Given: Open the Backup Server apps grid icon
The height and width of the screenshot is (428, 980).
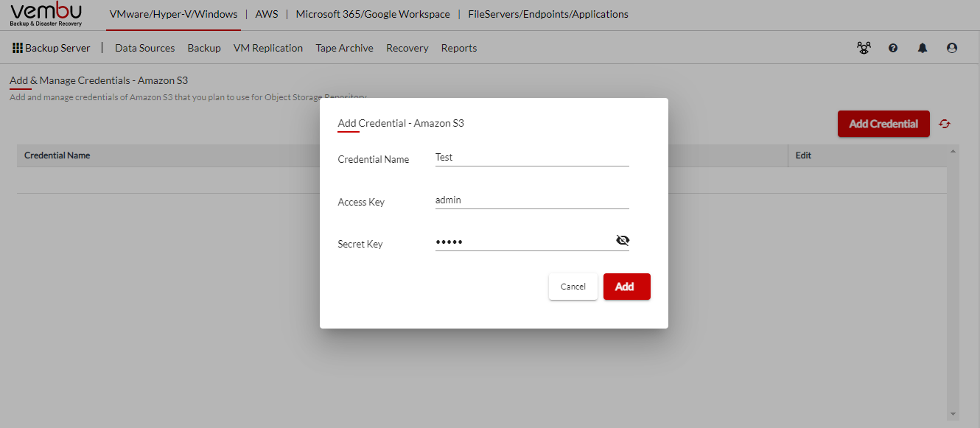Looking at the screenshot, I should (18, 48).
